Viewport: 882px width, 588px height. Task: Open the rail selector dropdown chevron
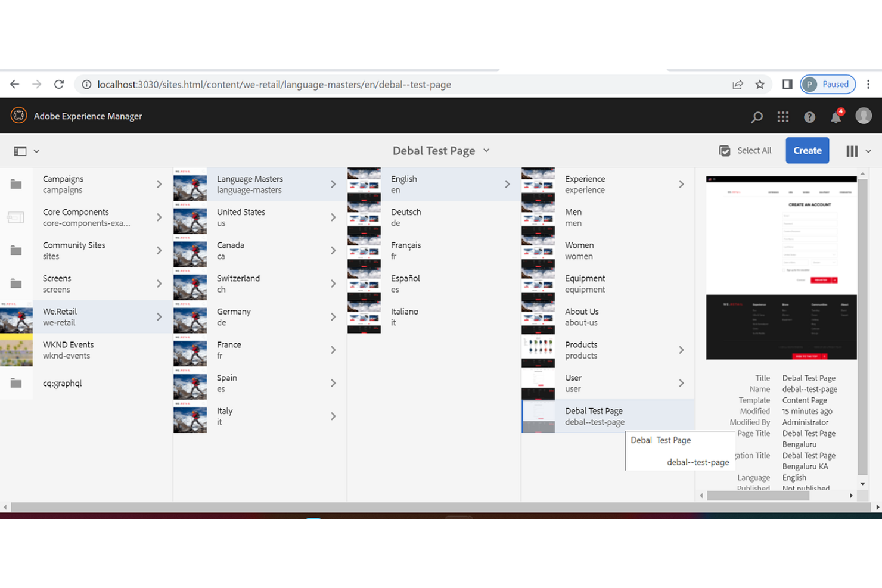(x=36, y=151)
